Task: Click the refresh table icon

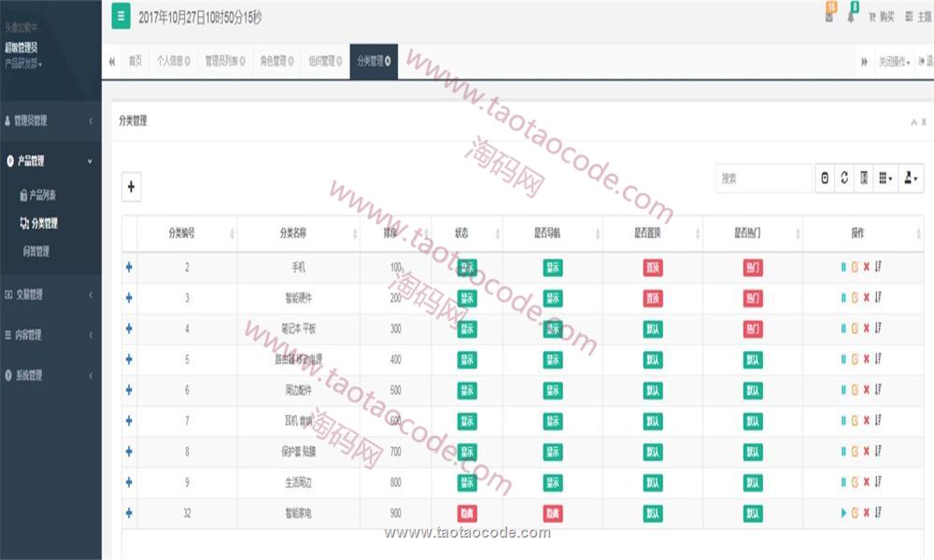Action: tap(844, 178)
